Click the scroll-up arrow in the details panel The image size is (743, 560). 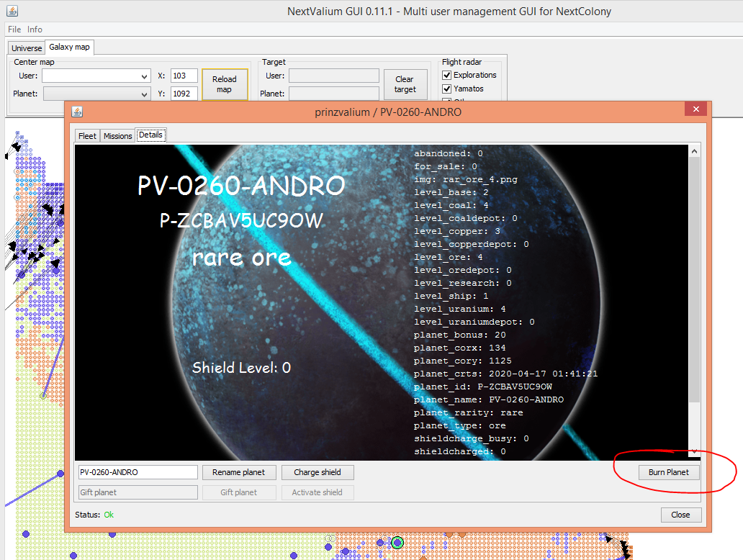coord(694,151)
